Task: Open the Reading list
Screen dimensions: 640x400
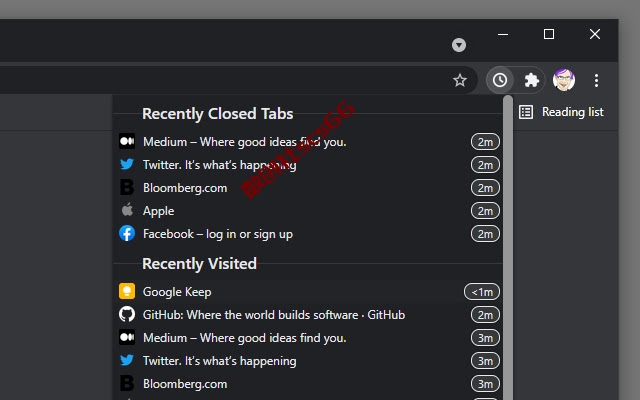Action: point(561,112)
